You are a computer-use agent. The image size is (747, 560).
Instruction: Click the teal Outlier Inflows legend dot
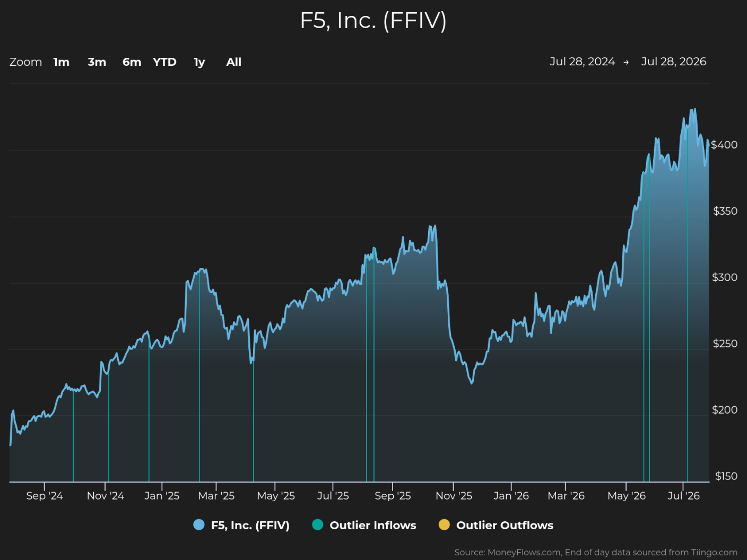point(318,525)
